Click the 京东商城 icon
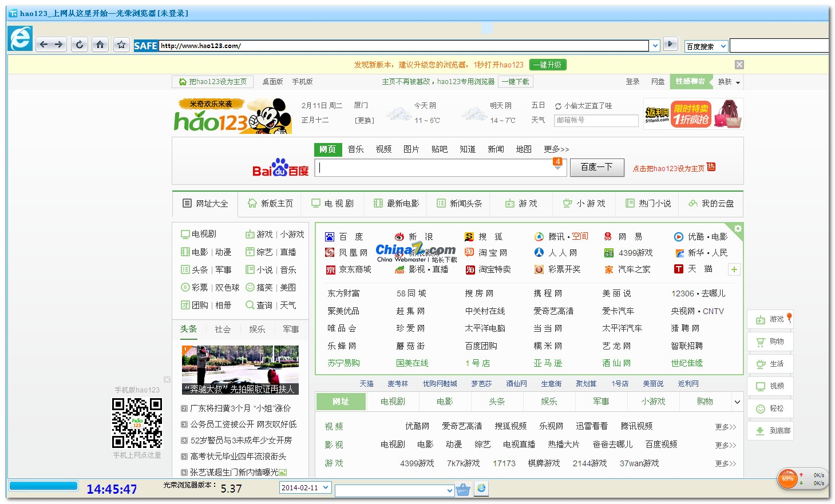The height and width of the screenshot is (504, 835). (330, 269)
